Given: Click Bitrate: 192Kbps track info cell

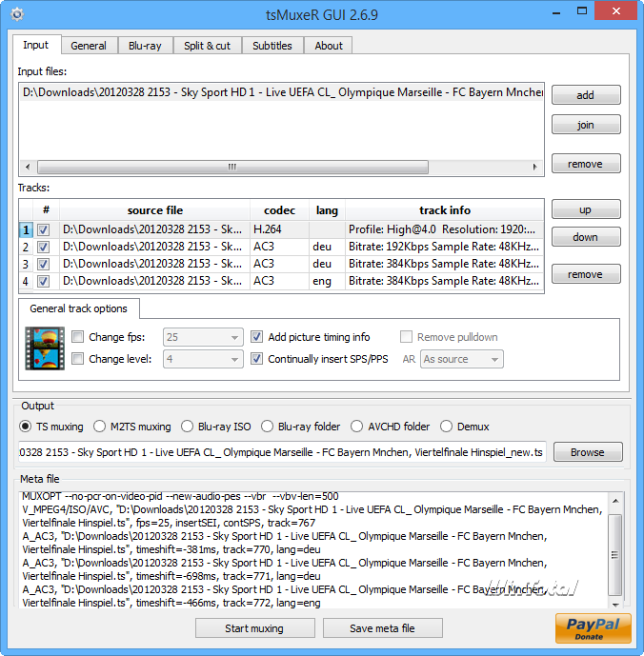Looking at the screenshot, I should point(445,247).
